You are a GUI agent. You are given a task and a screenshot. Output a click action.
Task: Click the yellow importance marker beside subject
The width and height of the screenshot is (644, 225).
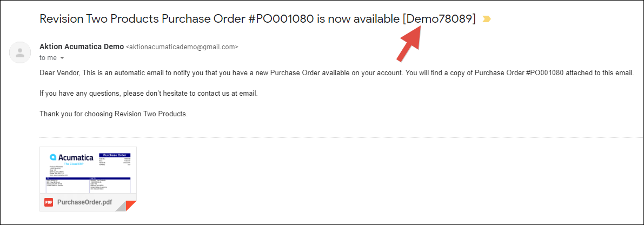(487, 19)
